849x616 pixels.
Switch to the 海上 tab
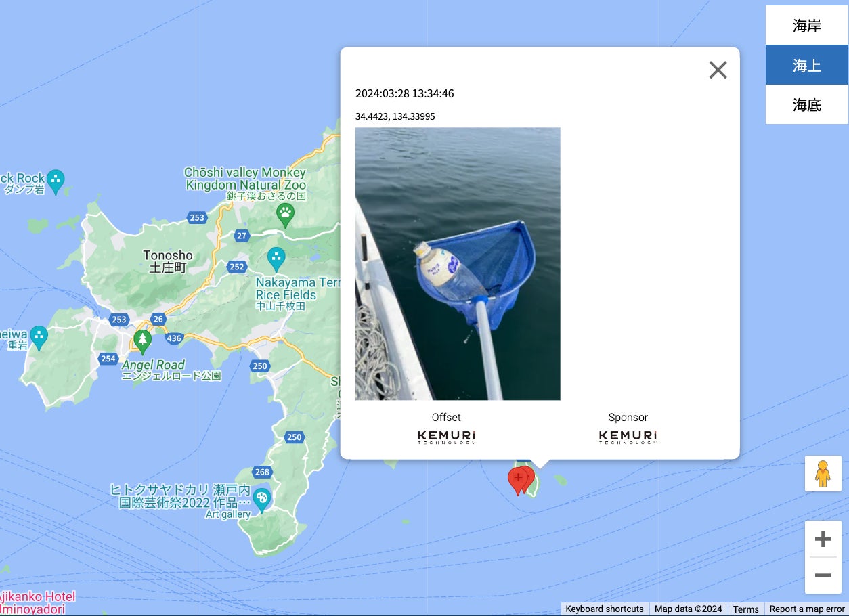(x=807, y=65)
